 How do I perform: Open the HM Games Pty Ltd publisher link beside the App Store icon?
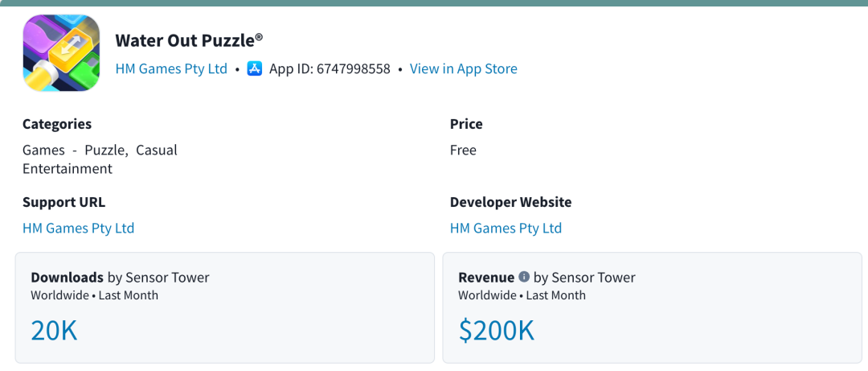(x=172, y=68)
